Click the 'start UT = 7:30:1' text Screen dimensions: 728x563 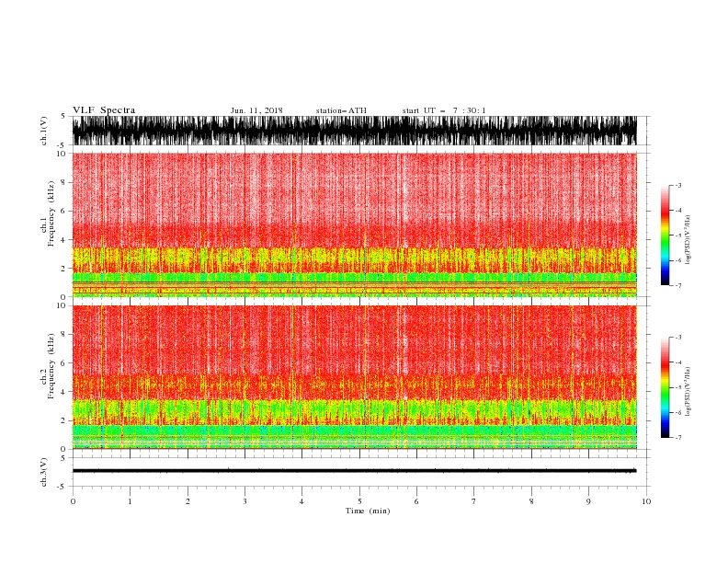point(444,110)
